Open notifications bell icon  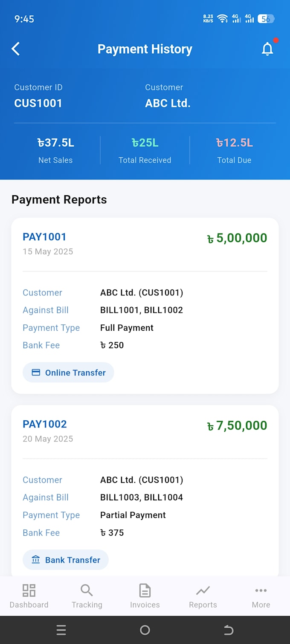(x=267, y=49)
